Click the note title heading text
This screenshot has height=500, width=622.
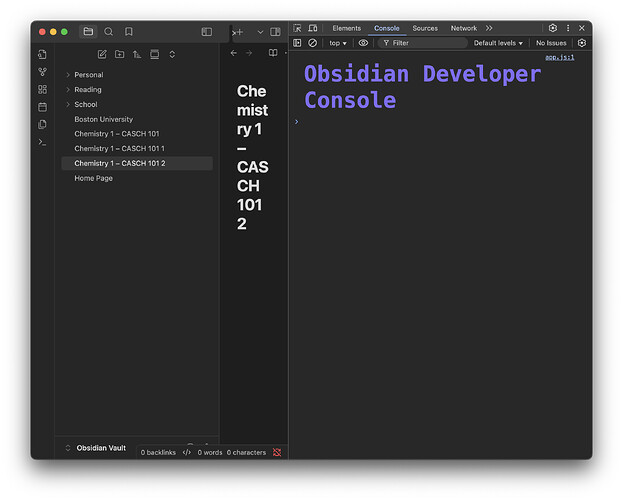pyautogui.click(x=253, y=158)
